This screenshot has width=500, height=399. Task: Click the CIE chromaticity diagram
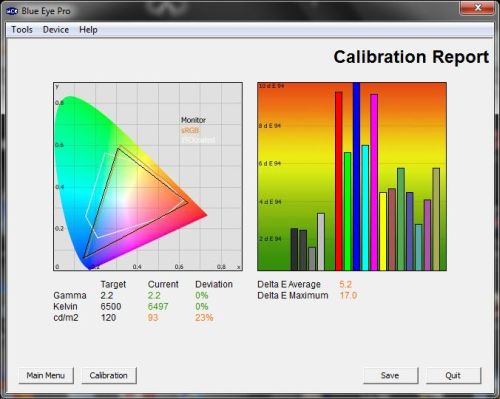[148, 177]
